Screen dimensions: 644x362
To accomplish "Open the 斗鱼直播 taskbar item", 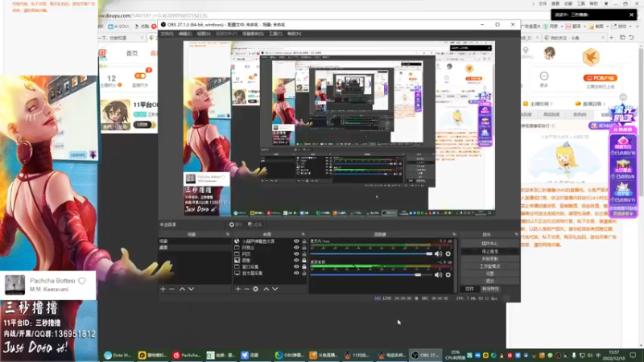I will pos(324,355).
